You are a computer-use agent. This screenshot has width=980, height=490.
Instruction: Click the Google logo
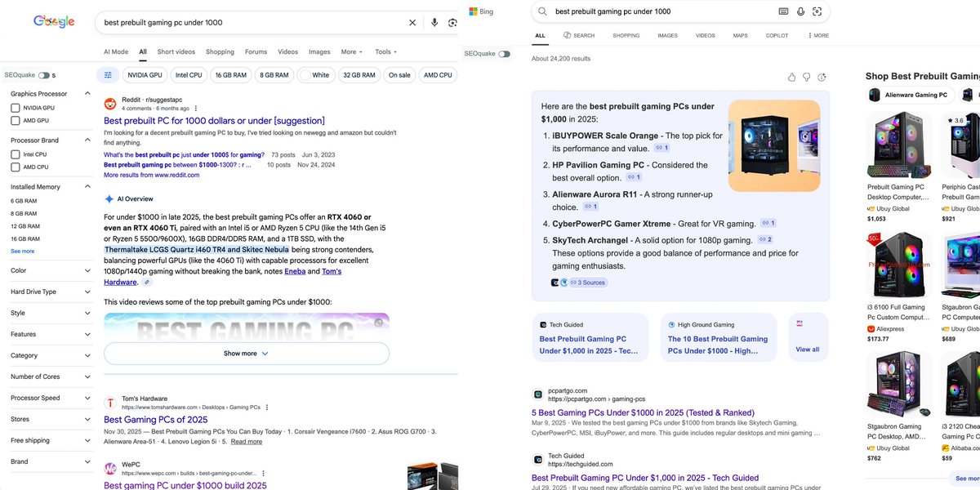pyautogui.click(x=54, y=22)
